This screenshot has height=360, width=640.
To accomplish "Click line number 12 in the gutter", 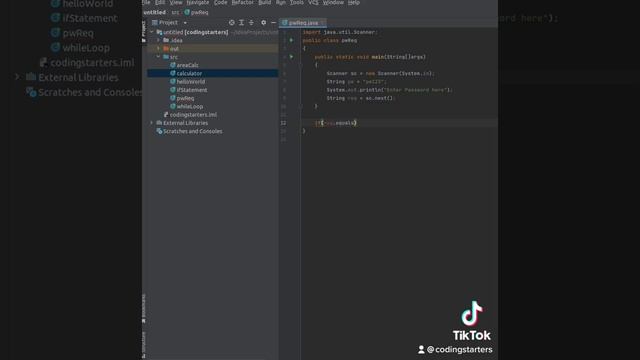I will pos(283,123).
